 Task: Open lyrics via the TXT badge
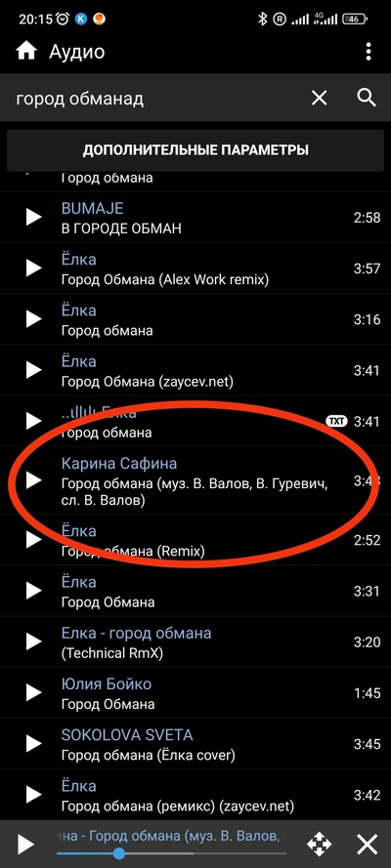pos(336,421)
